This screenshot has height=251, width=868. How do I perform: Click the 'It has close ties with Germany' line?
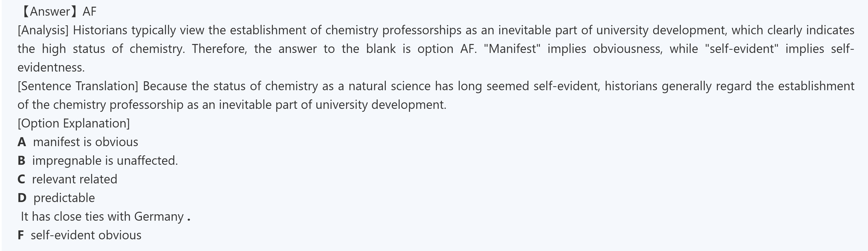pyautogui.click(x=102, y=217)
